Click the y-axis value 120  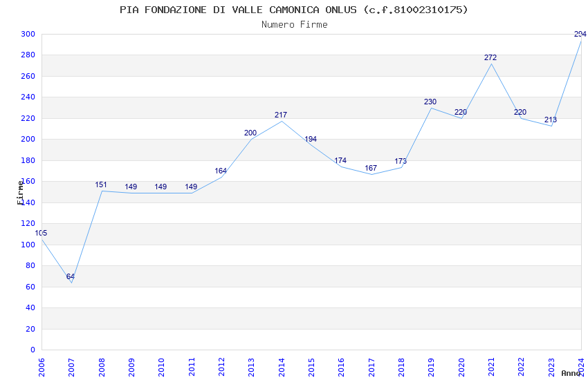tap(28, 223)
